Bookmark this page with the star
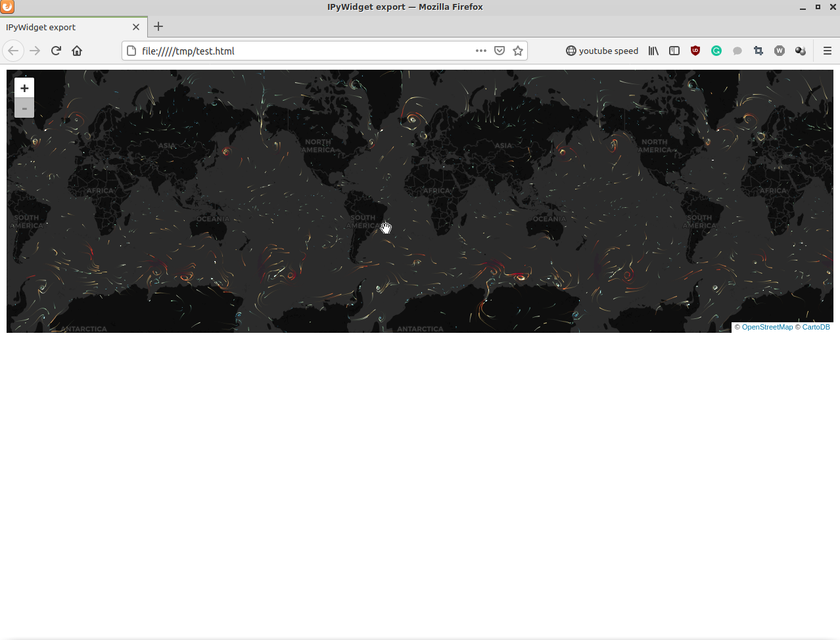840x640 pixels. pos(518,51)
